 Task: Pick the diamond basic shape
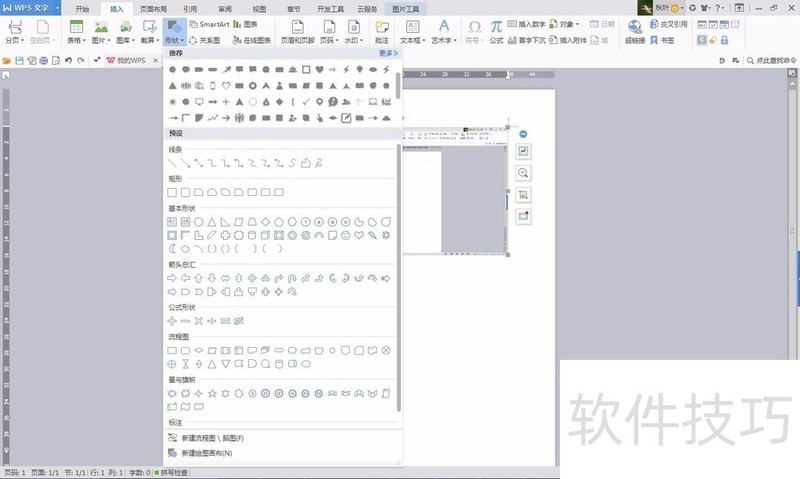tap(265, 222)
